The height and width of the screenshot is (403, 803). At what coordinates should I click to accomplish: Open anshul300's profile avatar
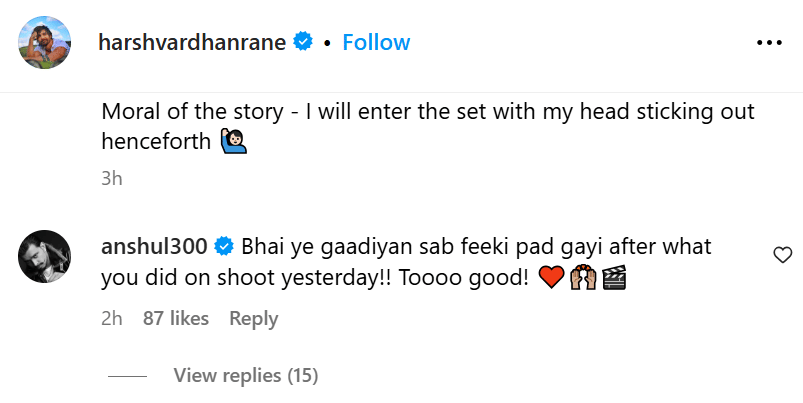[44, 262]
